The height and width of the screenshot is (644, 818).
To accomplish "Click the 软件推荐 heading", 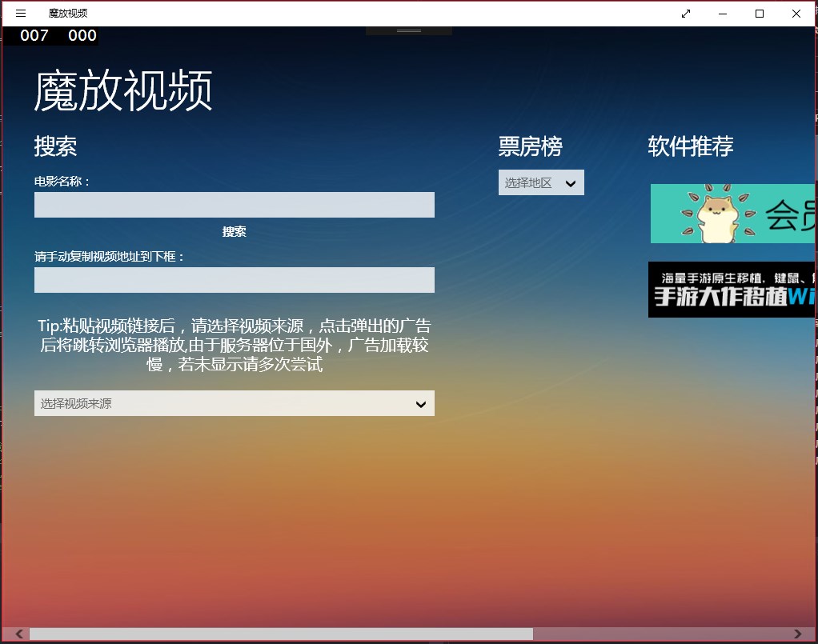I will 691,146.
